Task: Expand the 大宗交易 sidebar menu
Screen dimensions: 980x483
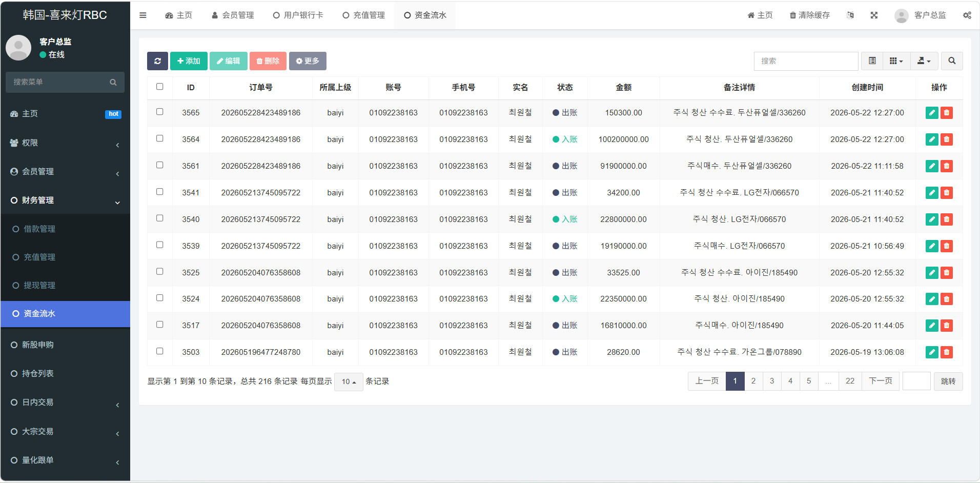Action: click(65, 432)
